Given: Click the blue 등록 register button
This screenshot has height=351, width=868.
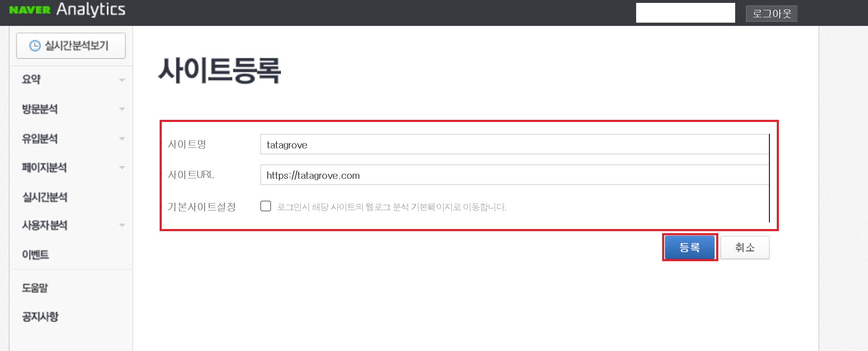Looking at the screenshot, I should (x=690, y=247).
